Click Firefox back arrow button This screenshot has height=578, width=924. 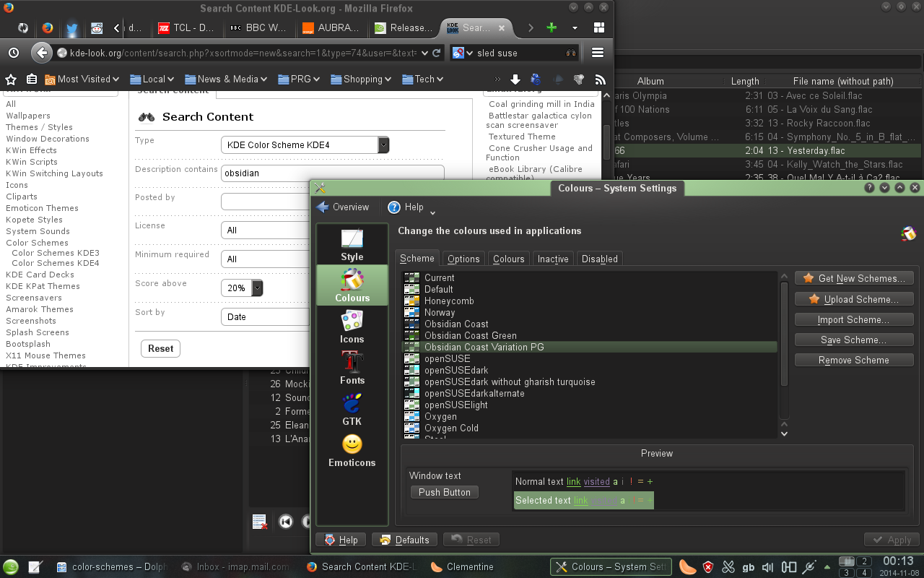click(x=42, y=53)
